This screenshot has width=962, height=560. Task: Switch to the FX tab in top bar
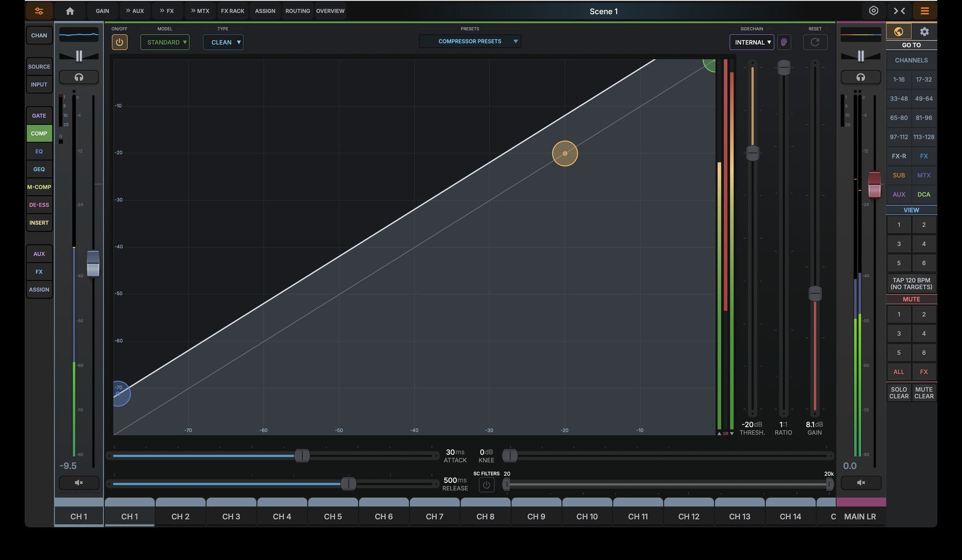pos(167,11)
